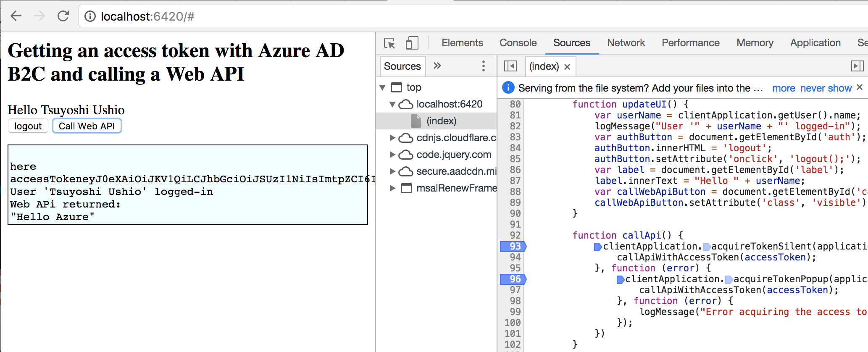Toggle the debugger sidebar icon at right
The width and height of the screenshot is (868, 352).
857,66
